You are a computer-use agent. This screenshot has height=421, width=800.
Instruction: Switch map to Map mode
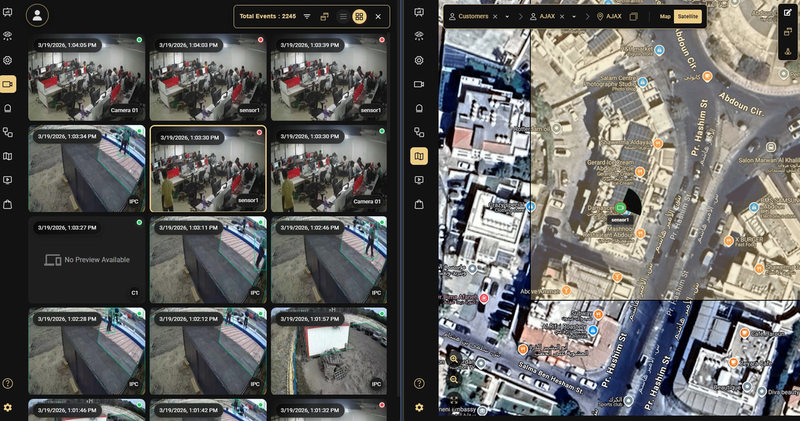click(x=665, y=16)
